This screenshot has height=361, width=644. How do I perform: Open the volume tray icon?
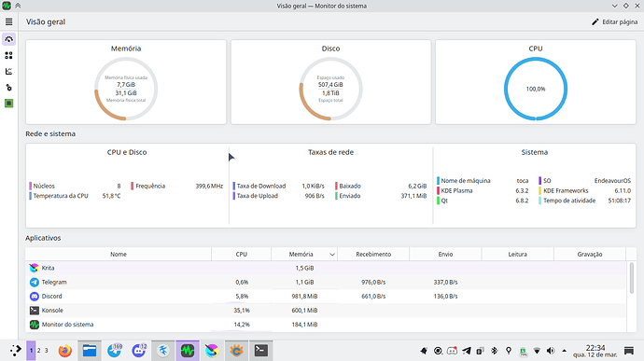point(551,351)
